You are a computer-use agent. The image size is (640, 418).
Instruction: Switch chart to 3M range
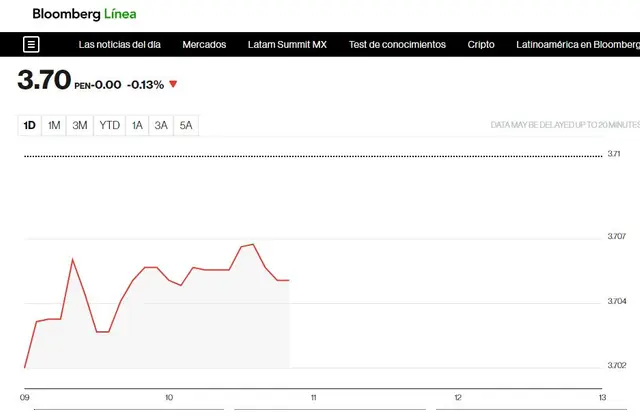80,125
